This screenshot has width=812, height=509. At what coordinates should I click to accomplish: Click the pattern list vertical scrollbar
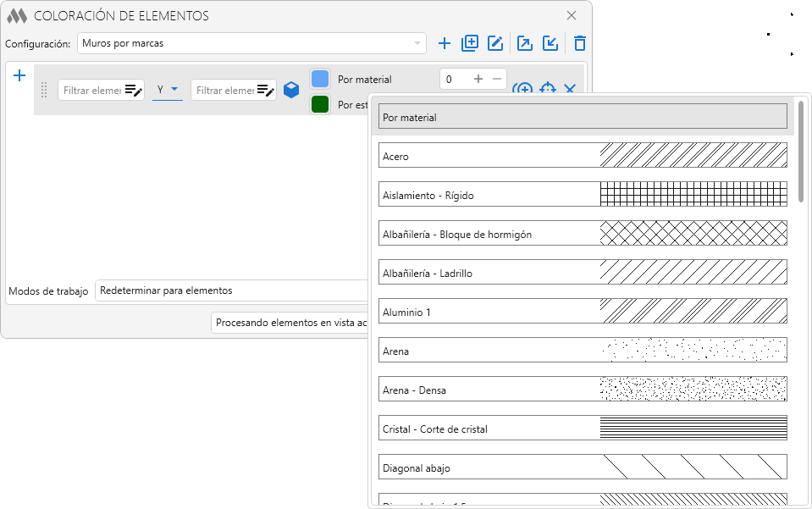(x=801, y=152)
